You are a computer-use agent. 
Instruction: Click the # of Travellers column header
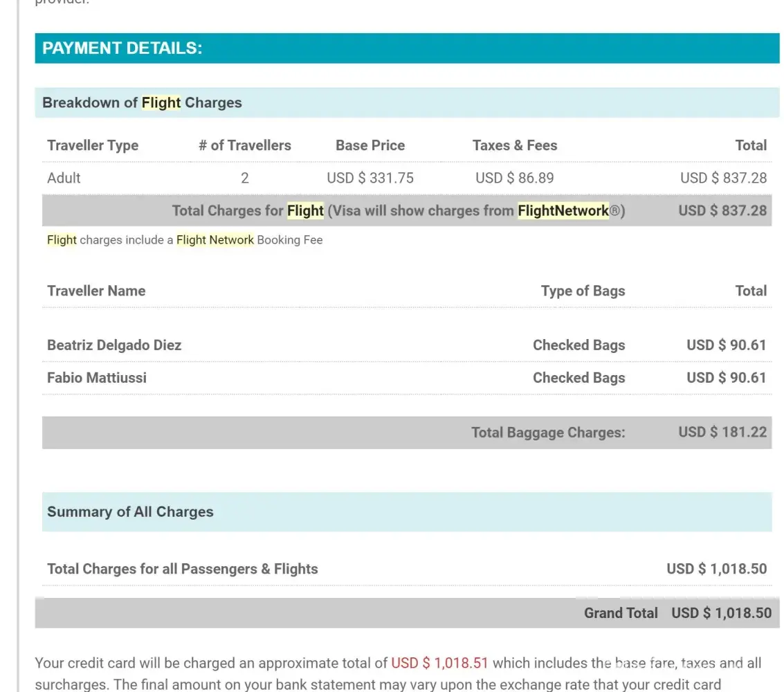click(x=244, y=145)
